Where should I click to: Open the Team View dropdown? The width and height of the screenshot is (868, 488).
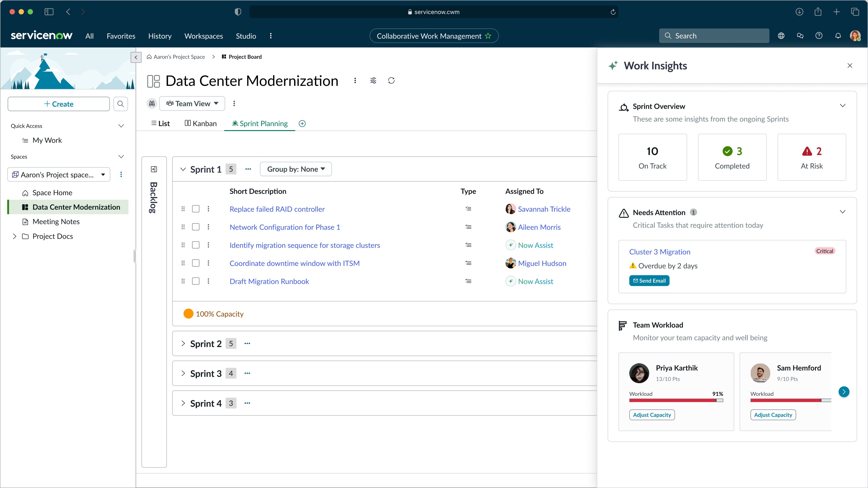tap(192, 103)
